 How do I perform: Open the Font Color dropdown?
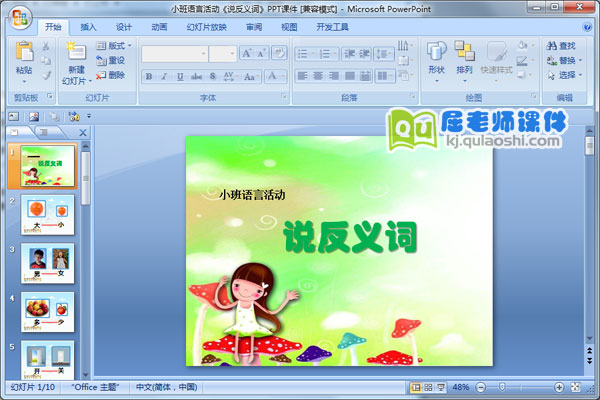click(x=275, y=76)
